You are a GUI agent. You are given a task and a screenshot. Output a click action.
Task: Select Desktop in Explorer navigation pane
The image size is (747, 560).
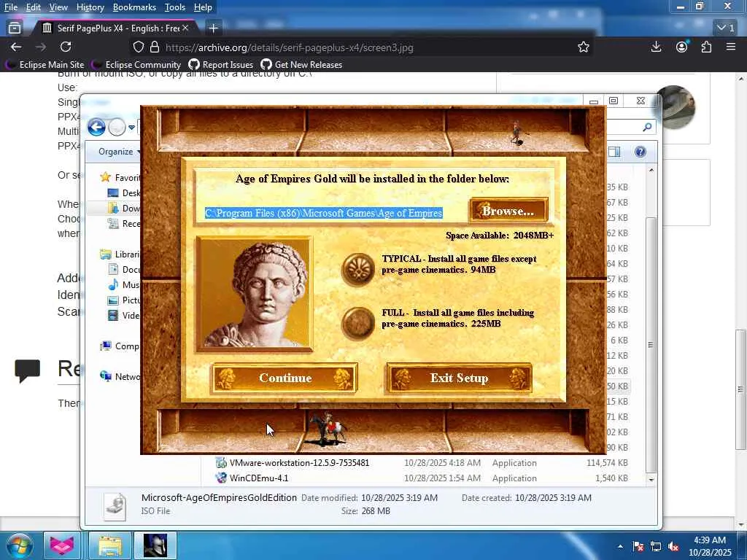click(x=124, y=192)
